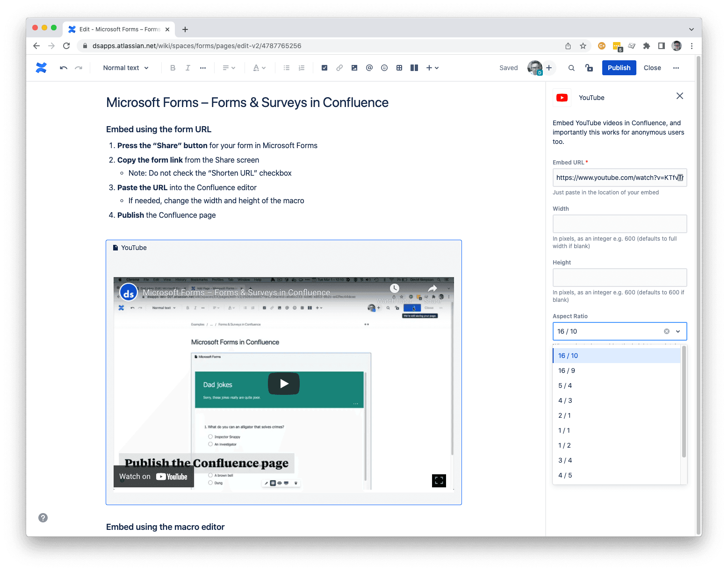
Task: Click the YouTube logo in side panel
Action: tap(562, 98)
